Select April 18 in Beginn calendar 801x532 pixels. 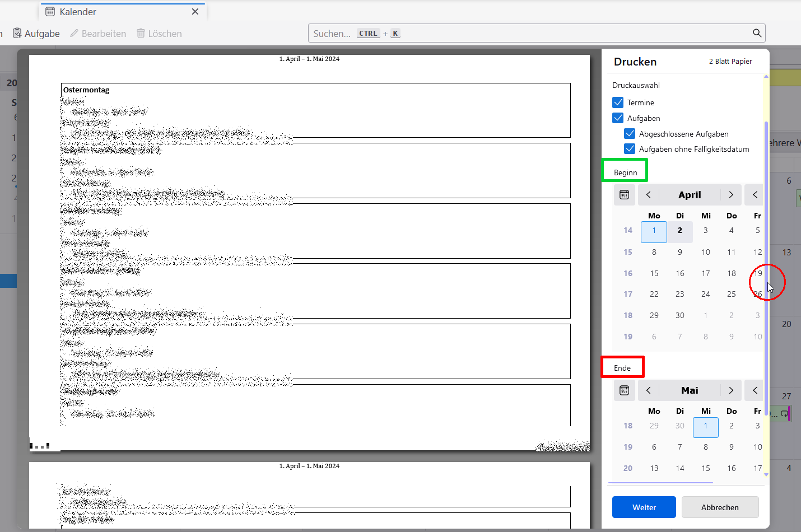pyautogui.click(x=732, y=273)
